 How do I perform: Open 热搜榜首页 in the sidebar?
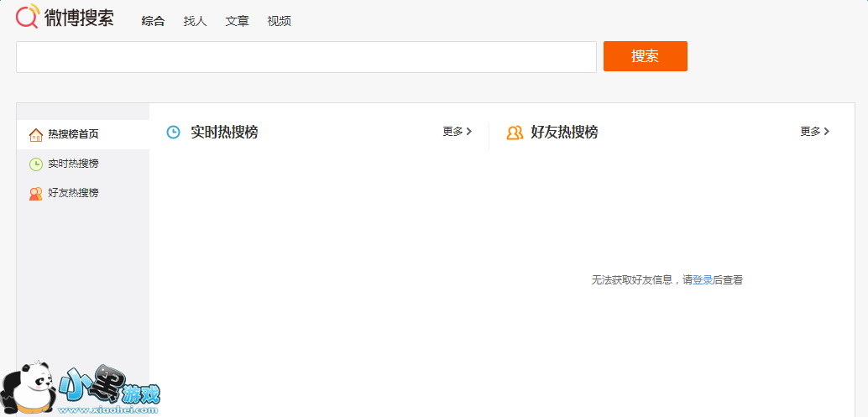pos(73,134)
